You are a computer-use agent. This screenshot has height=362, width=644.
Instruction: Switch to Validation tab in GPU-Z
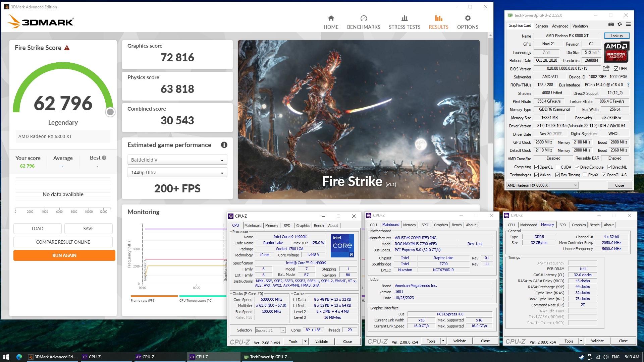tap(580, 26)
